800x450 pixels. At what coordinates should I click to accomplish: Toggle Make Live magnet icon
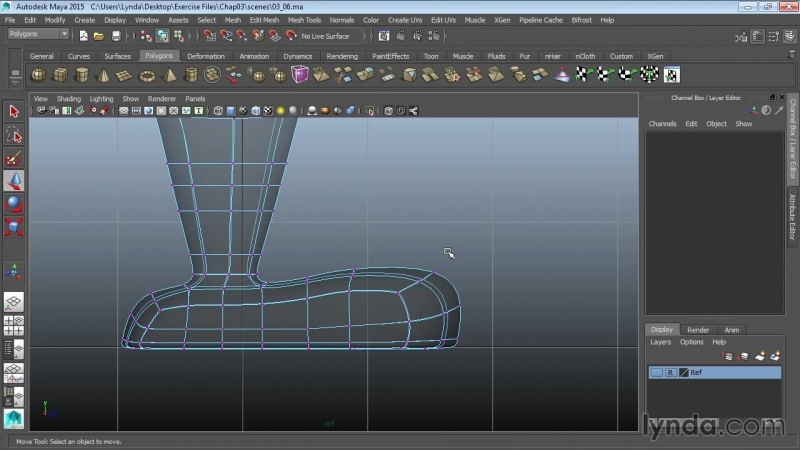[x=291, y=36]
